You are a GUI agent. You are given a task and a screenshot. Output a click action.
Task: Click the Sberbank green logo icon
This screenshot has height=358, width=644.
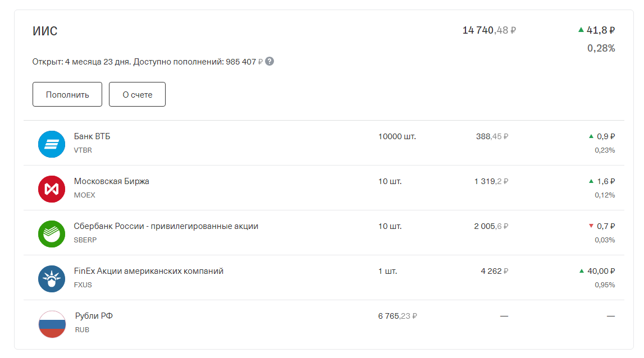coord(52,233)
